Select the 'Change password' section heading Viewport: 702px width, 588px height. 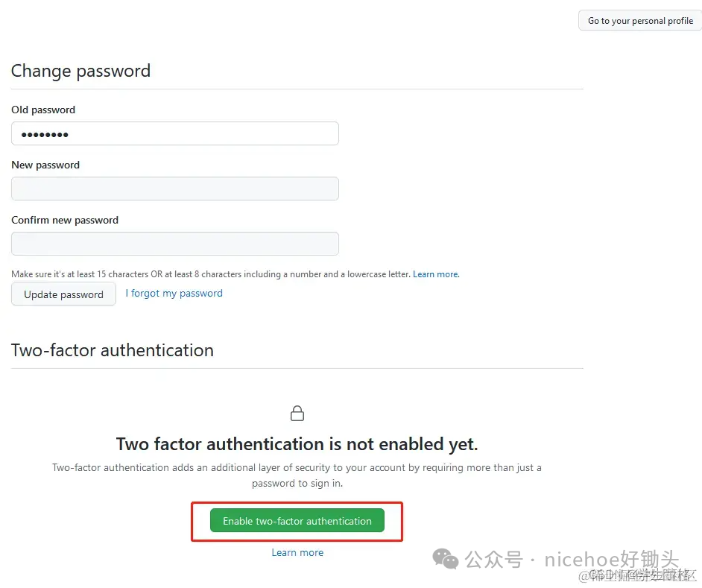[80, 71]
